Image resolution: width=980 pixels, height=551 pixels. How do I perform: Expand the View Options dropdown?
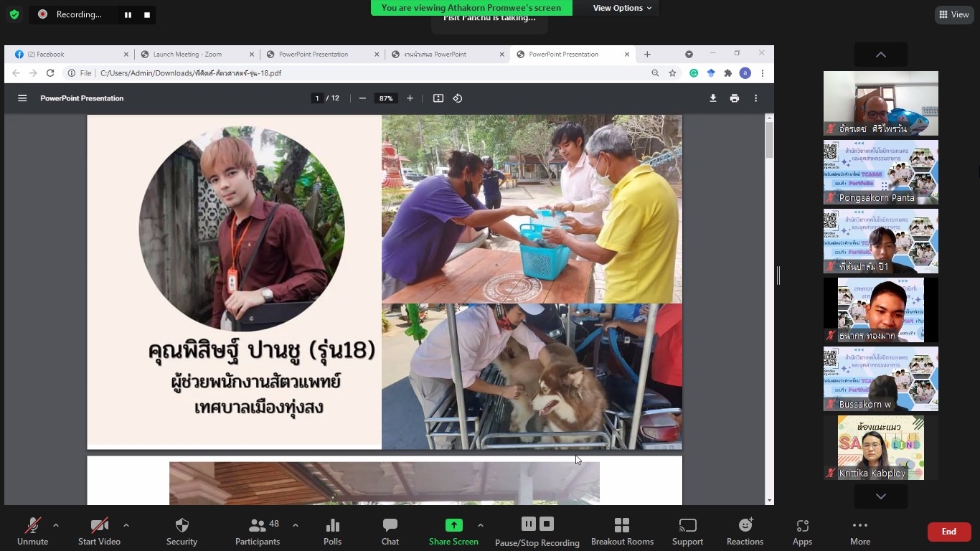tap(622, 8)
